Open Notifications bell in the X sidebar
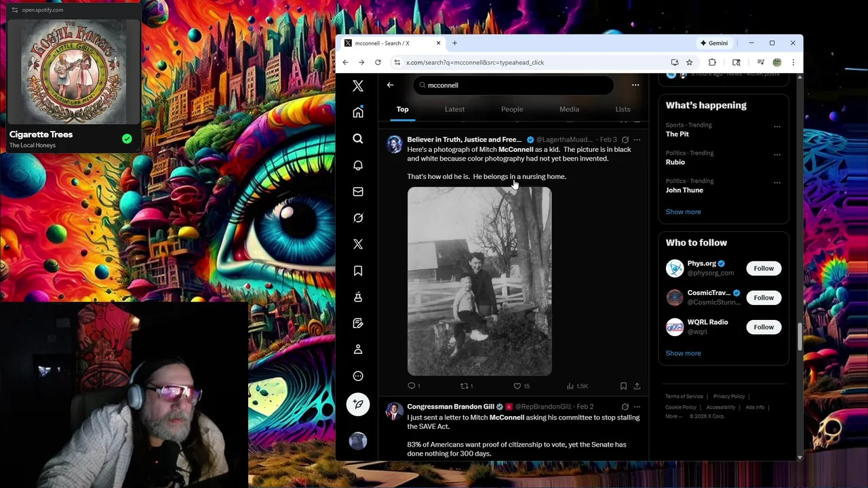 tap(358, 165)
